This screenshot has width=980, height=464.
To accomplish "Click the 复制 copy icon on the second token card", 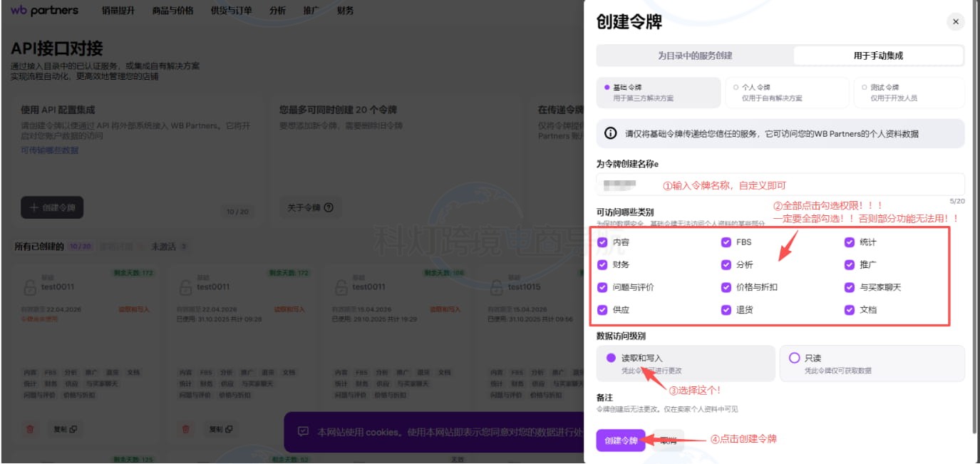I will coord(229,429).
